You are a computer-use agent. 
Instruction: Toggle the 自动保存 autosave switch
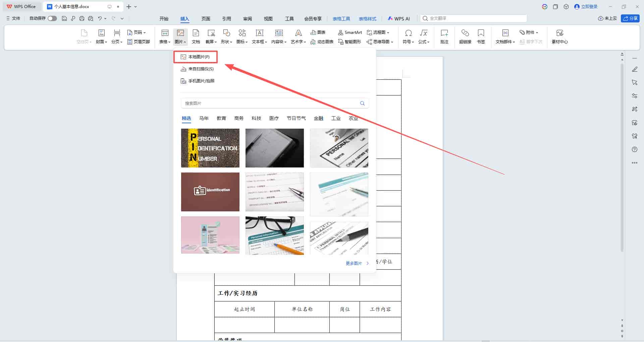click(52, 18)
